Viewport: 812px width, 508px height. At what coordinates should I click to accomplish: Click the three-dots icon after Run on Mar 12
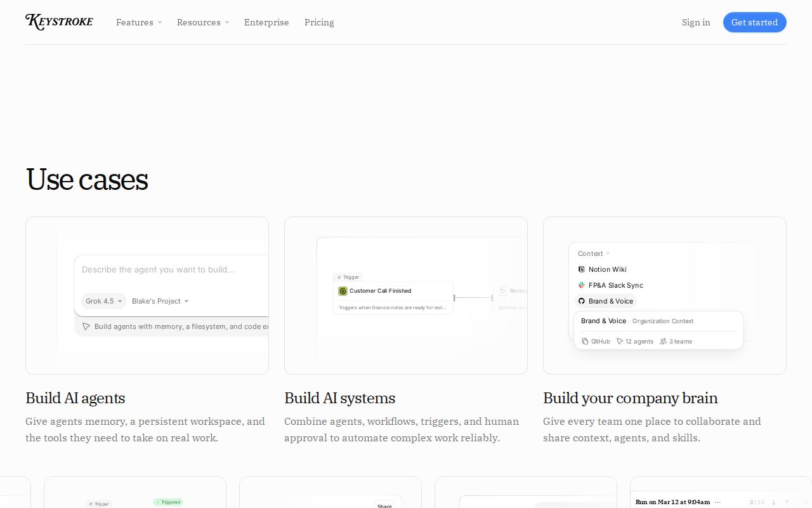(x=718, y=502)
